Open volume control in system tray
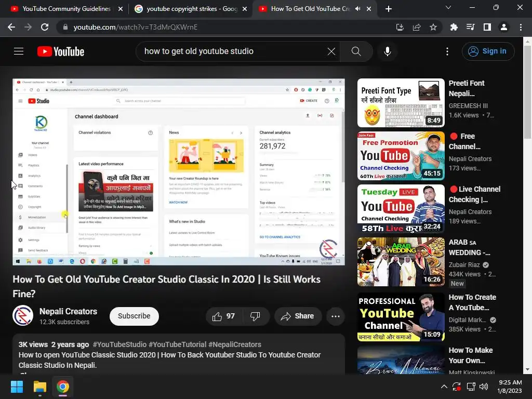The image size is (532, 399). 484,387
